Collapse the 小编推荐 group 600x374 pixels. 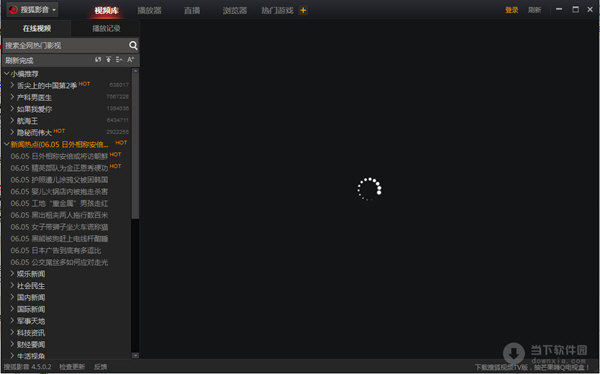pos(7,73)
